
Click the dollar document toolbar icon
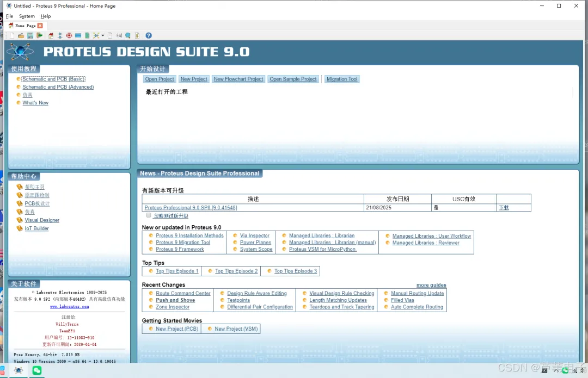(x=137, y=35)
